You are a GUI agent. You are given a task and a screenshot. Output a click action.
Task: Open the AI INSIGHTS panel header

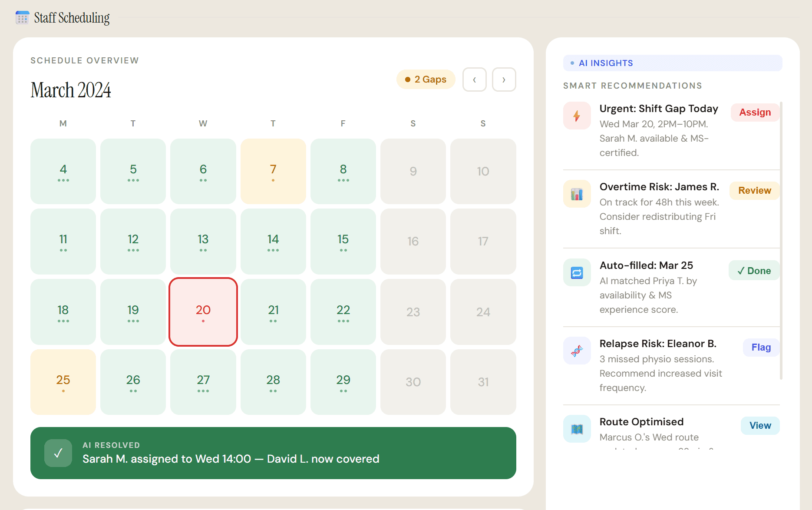[606, 63]
